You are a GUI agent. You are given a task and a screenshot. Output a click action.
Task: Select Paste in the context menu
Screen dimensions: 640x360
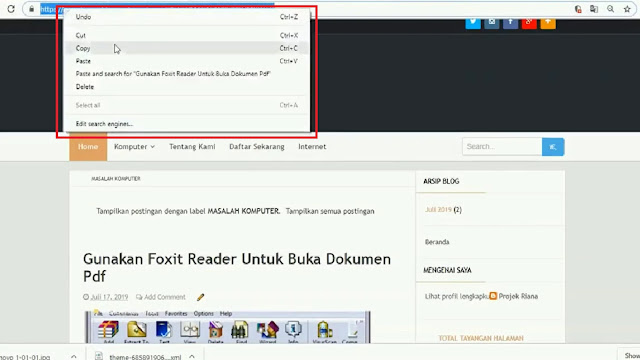point(187,61)
